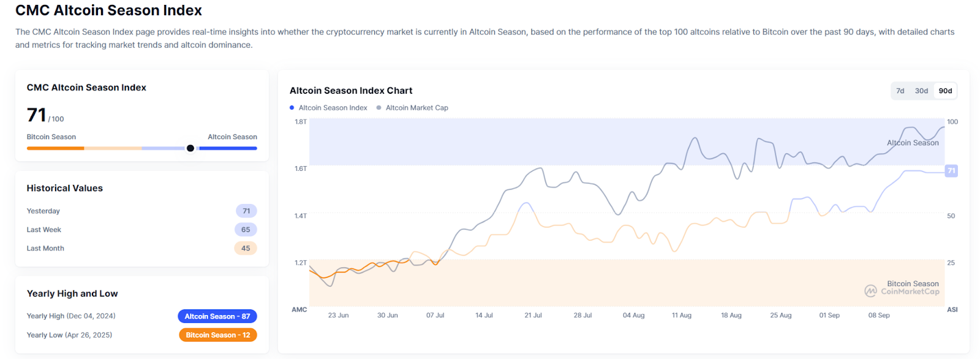Image resolution: width=980 pixels, height=359 pixels.
Task: Click the Yesterday value badge 71
Action: [246, 211]
